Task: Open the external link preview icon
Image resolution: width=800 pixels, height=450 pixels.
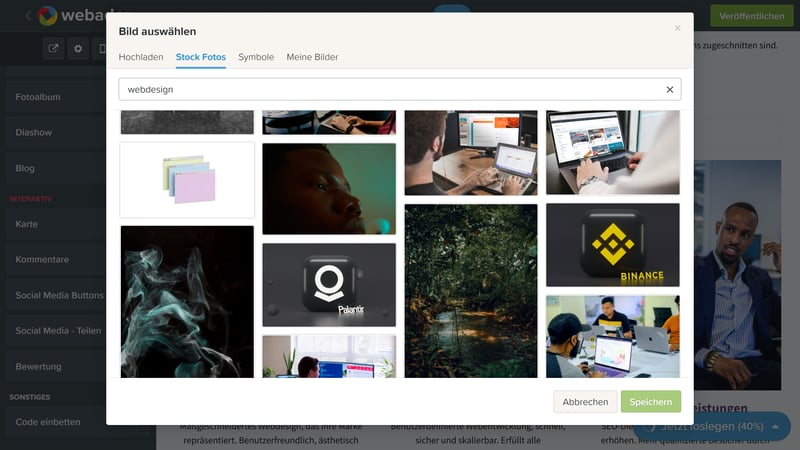Action: pos(53,48)
